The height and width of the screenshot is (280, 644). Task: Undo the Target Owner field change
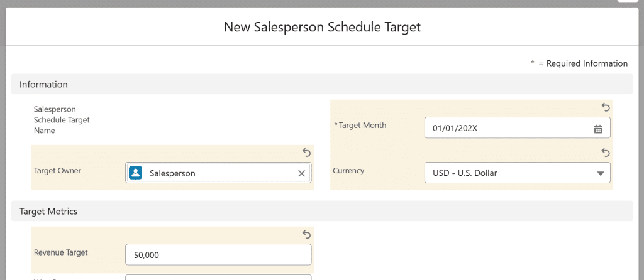pos(306,153)
